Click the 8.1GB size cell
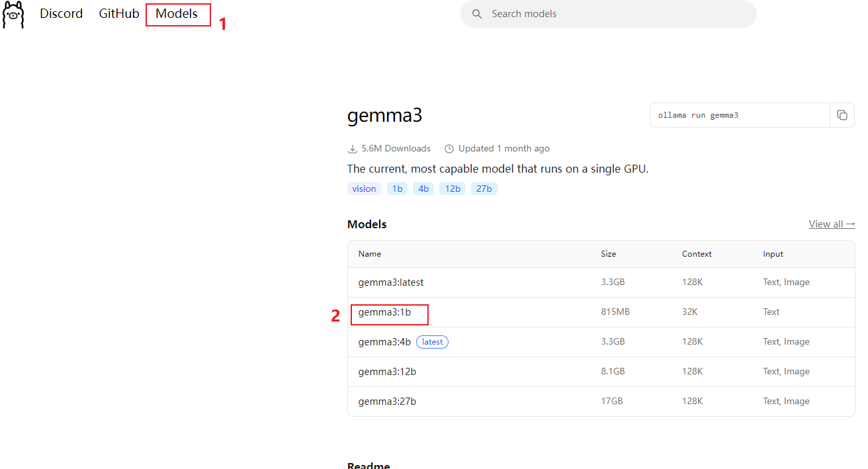This screenshot has height=469, width=868. tap(613, 372)
